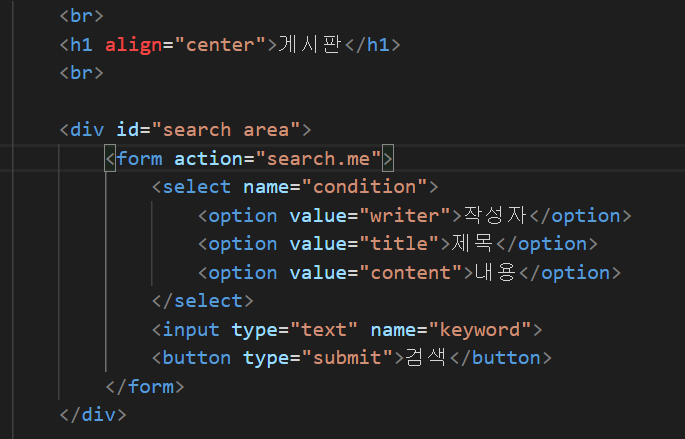Screen dimensions: 685x439
Task: Click the closing form tag
Action: click(x=145, y=387)
